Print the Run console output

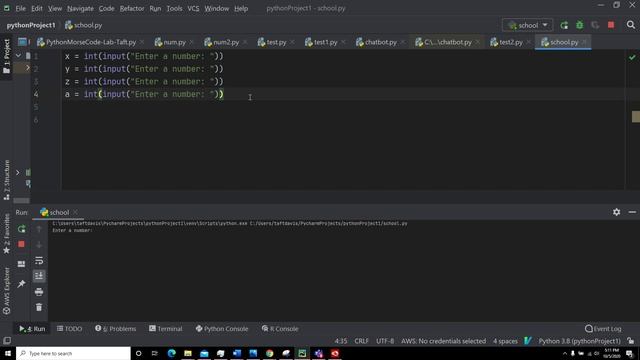(39, 292)
